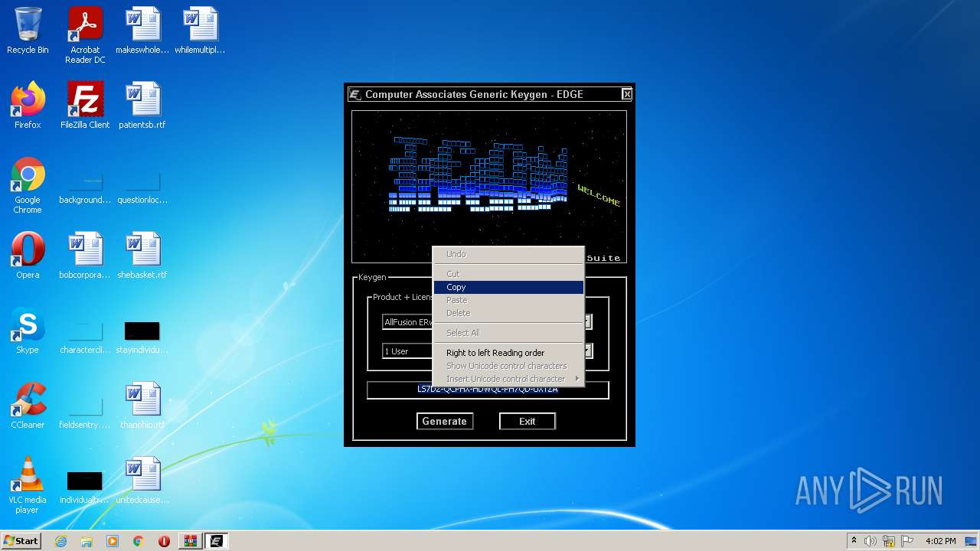Launch Firefox desktop shortcut
The width and height of the screenshot is (980, 551).
point(28,106)
